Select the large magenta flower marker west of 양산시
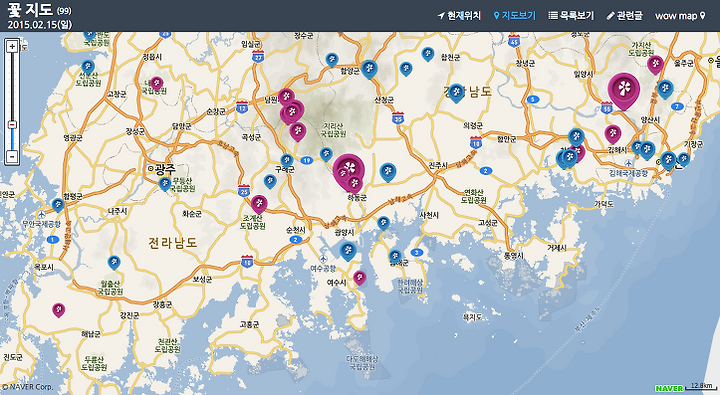This screenshot has height=395, width=720. pos(623,90)
